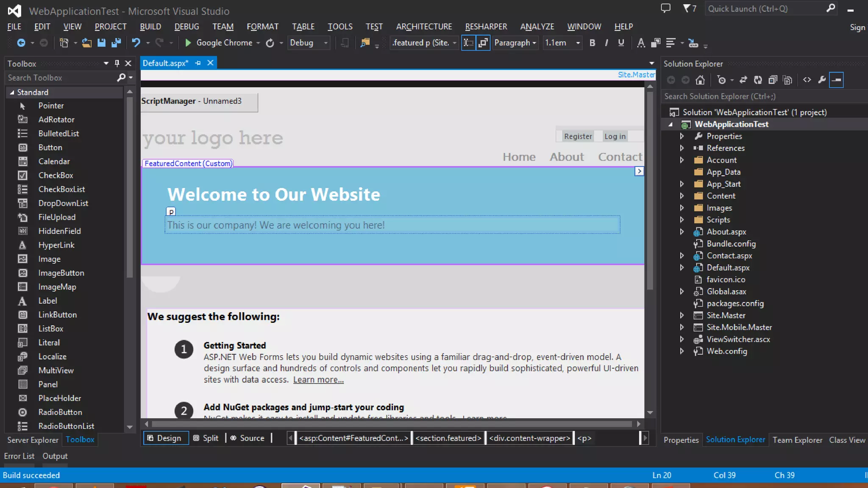Click the Search Toolbox field
Viewport: 868px width, 488px height.
coord(61,78)
